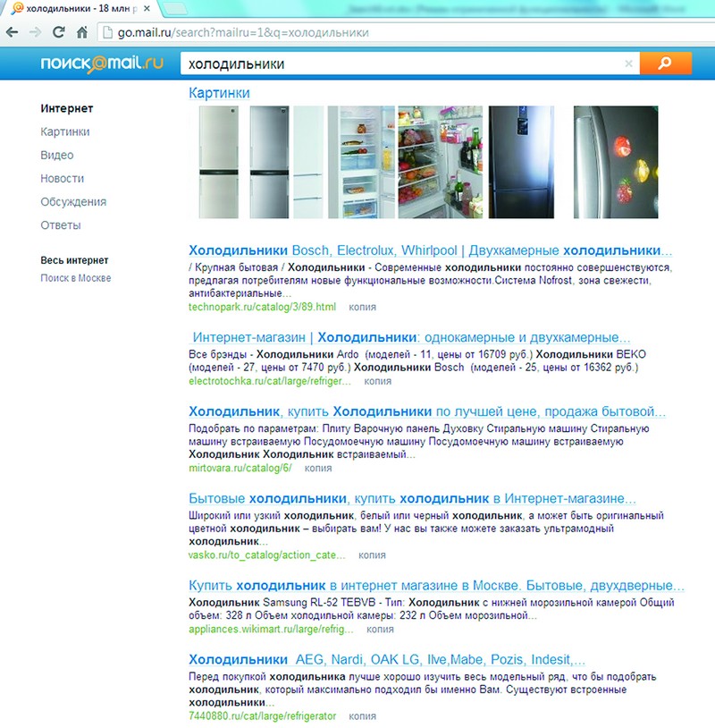Clear the search query with X icon
The width and height of the screenshot is (715, 728).
628,63
